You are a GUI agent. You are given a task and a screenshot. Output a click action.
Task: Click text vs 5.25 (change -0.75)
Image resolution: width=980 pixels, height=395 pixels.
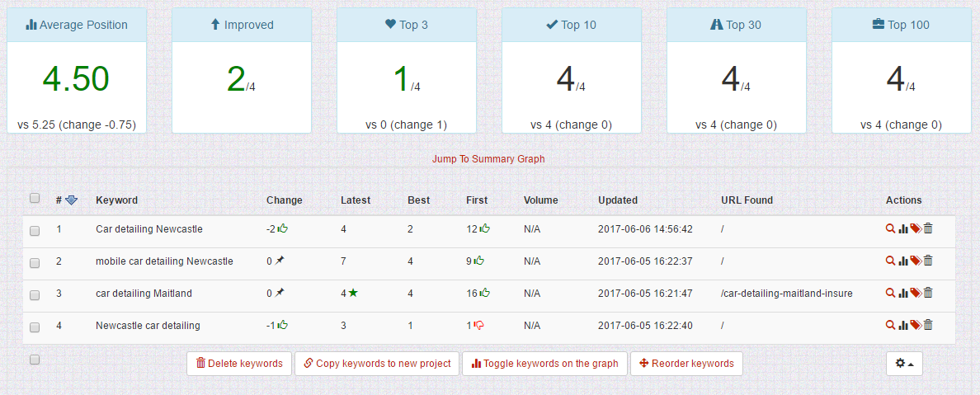point(77,125)
